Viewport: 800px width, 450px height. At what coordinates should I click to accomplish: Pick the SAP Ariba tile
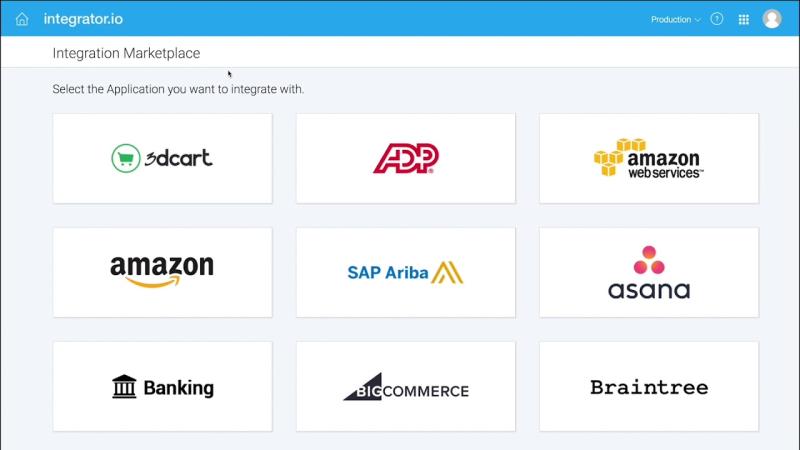(406, 272)
